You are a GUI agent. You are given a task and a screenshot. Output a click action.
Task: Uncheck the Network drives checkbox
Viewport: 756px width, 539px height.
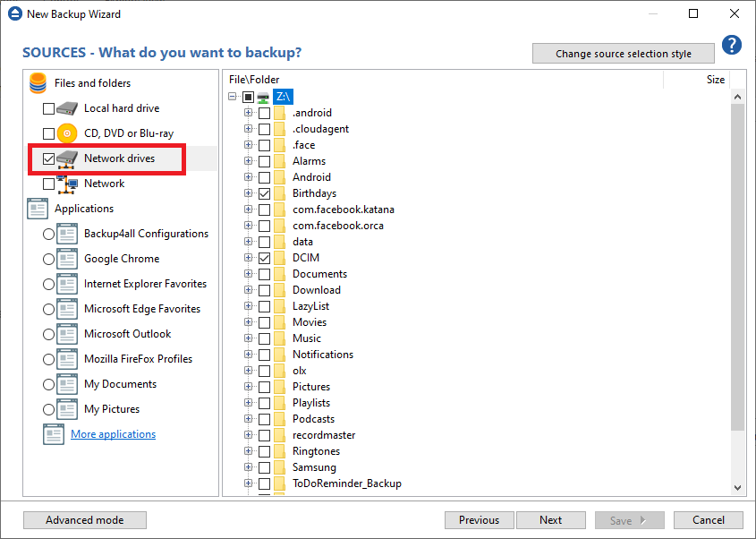(48, 158)
